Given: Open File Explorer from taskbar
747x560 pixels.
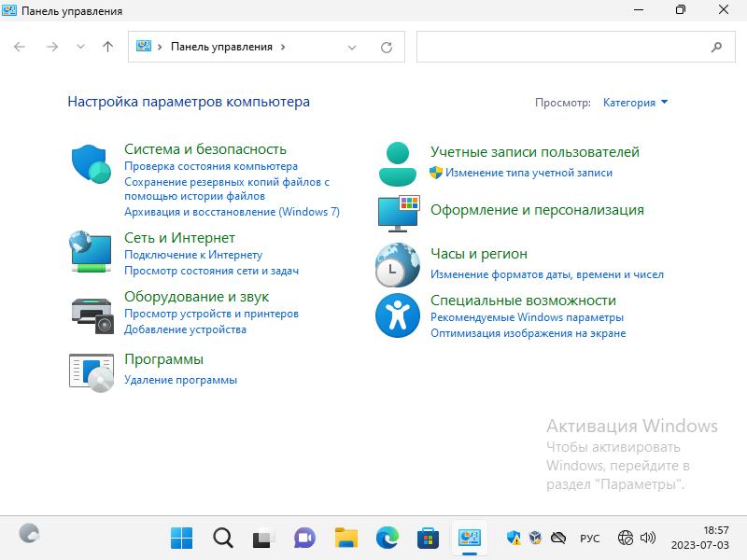Looking at the screenshot, I should coord(345,539).
